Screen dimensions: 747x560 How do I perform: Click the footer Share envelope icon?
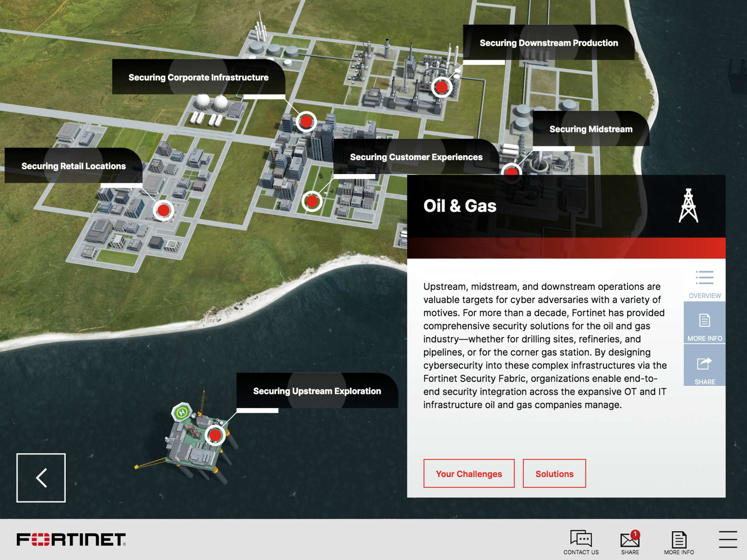(x=630, y=542)
